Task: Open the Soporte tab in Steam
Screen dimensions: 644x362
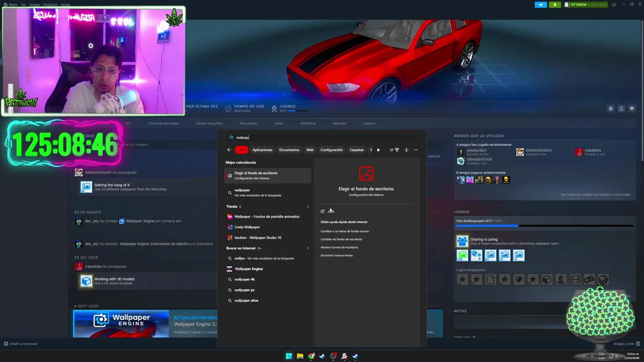Action: (369, 123)
